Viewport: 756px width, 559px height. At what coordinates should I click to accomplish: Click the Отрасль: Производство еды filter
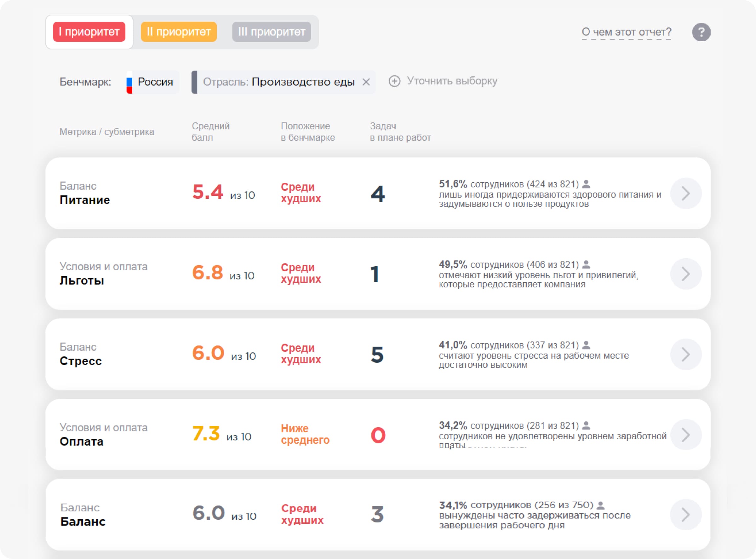tap(283, 82)
